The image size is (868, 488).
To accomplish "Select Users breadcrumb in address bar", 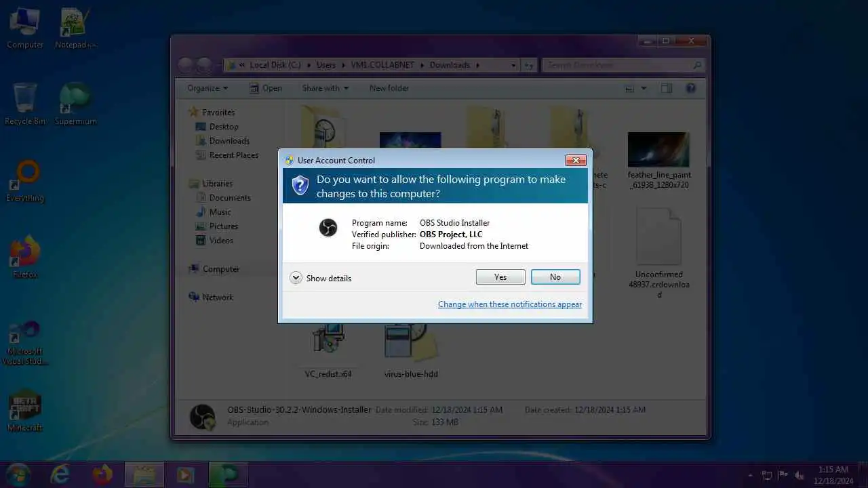I will 325,65.
